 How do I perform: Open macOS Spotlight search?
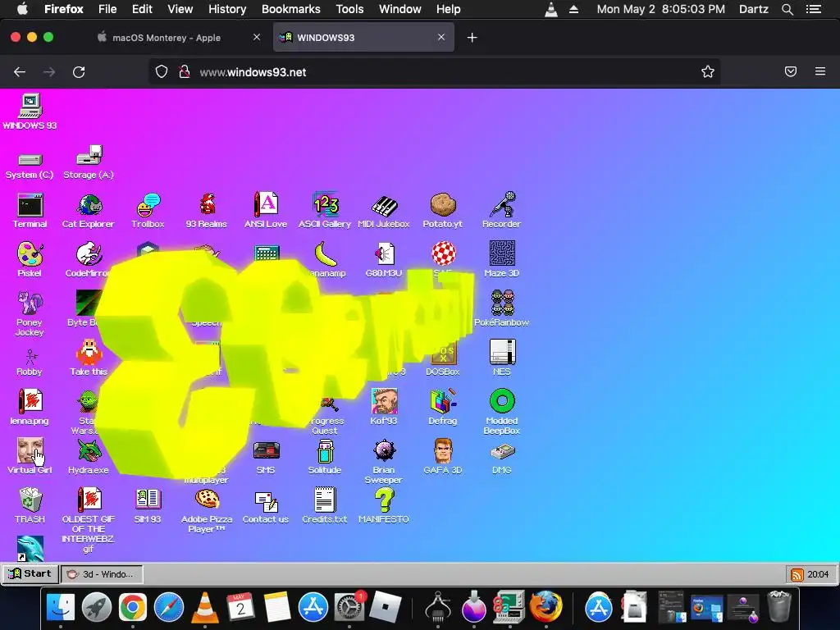787,9
